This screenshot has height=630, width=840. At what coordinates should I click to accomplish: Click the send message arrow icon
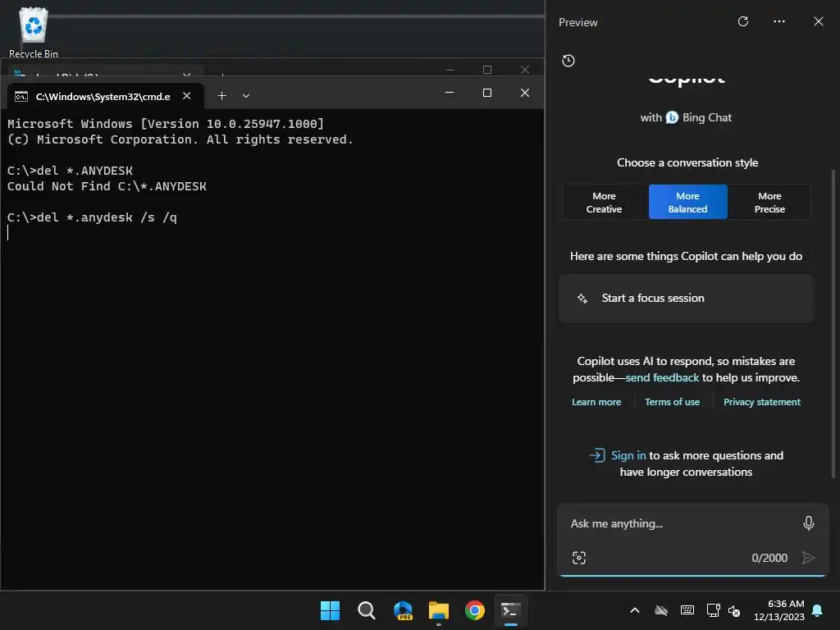pos(808,558)
